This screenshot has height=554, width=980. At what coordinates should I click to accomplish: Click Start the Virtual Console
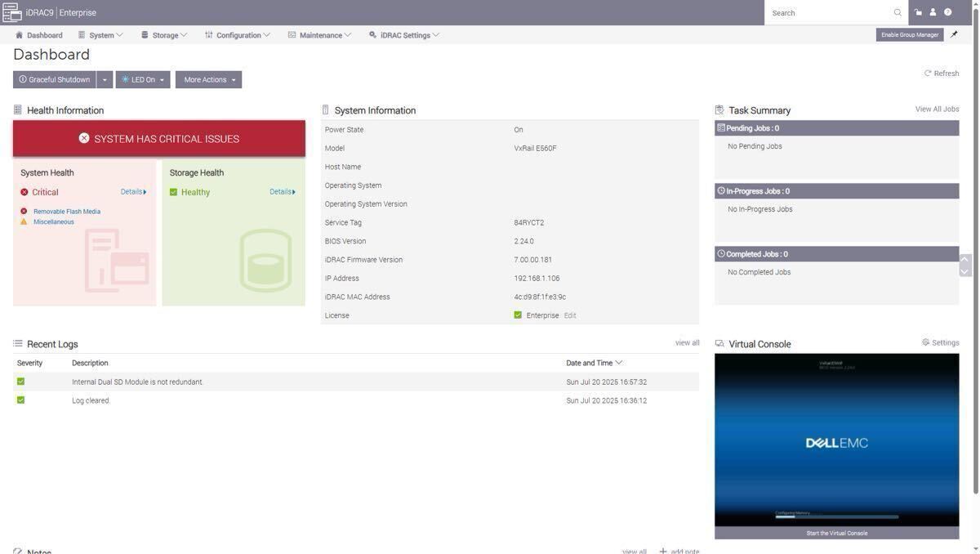(x=837, y=533)
